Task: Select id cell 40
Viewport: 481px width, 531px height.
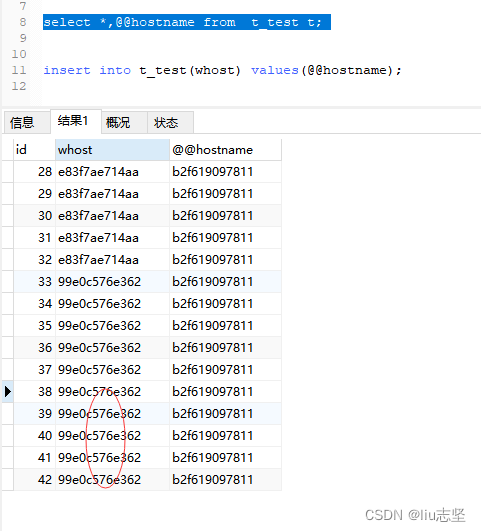Action: coord(34,436)
